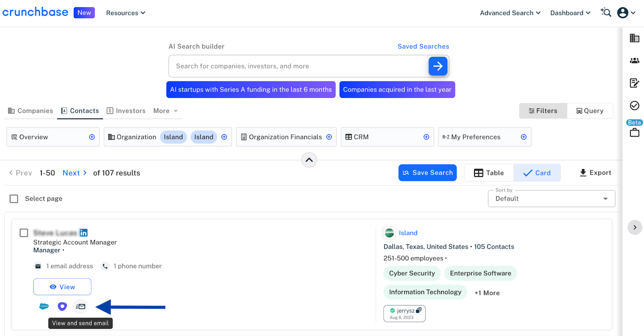644x336 pixels.
Task: Click the View contact button
Action: [x=62, y=287]
